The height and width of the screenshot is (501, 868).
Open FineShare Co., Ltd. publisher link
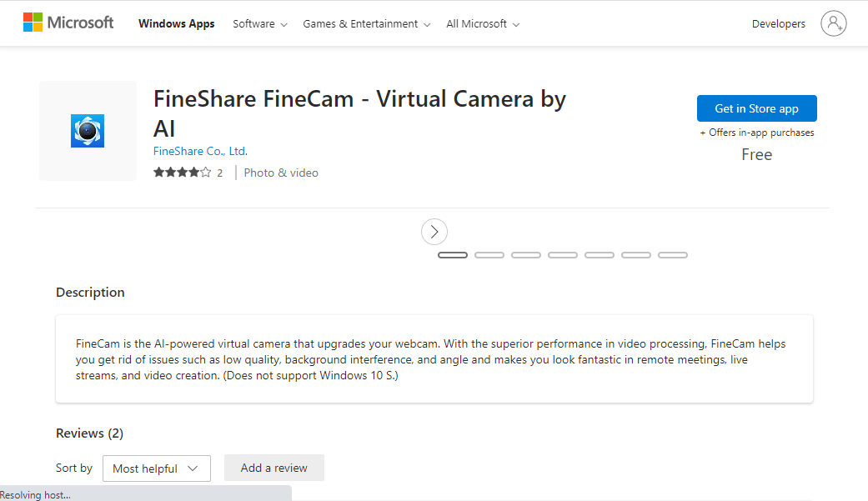tap(200, 151)
